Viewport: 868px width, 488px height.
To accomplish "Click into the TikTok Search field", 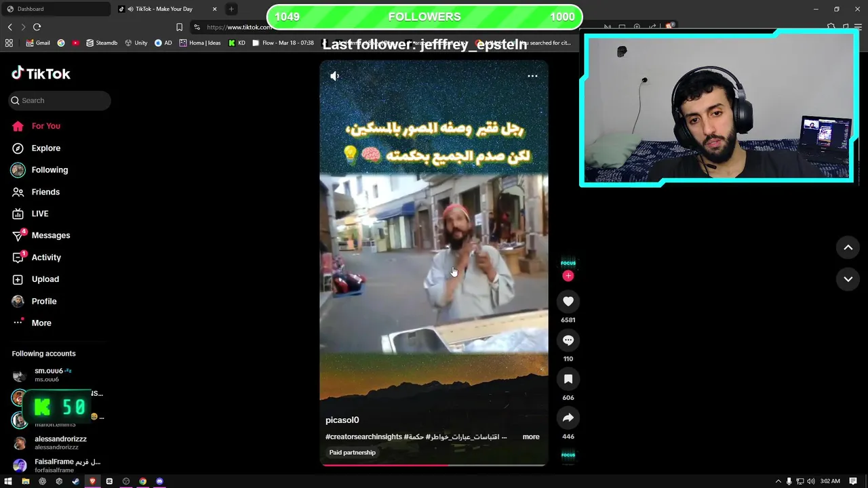I will coord(60,100).
